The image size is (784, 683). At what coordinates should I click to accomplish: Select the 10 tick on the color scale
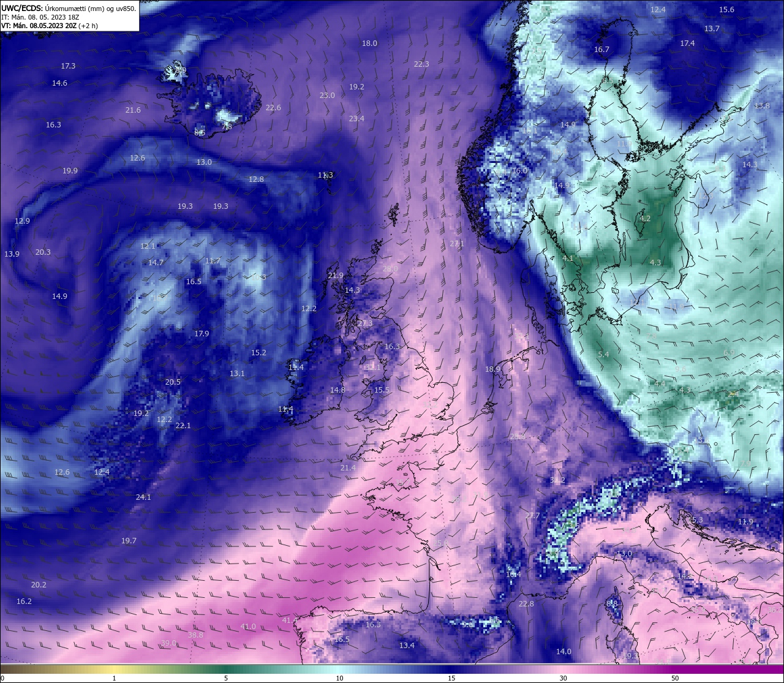[x=339, y=678]
